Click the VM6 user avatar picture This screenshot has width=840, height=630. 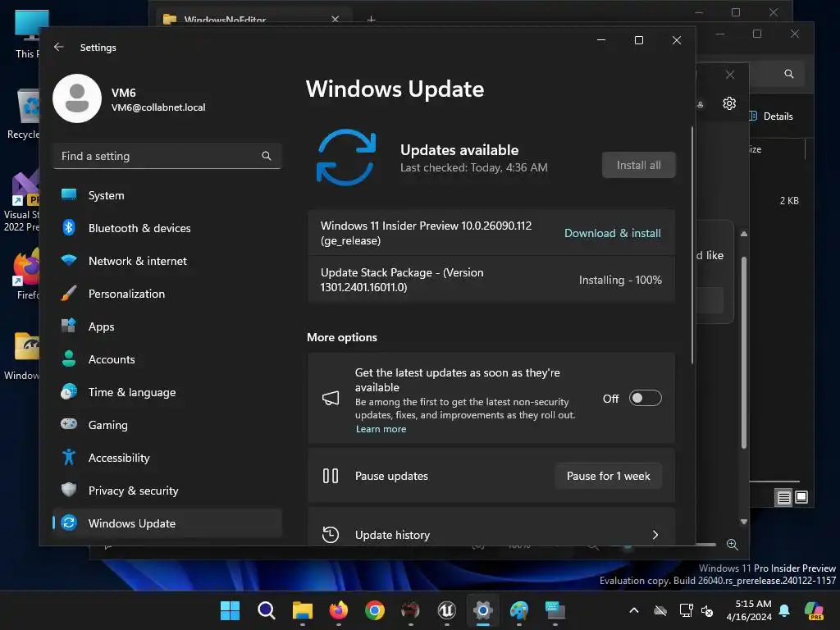coord(77,98)
